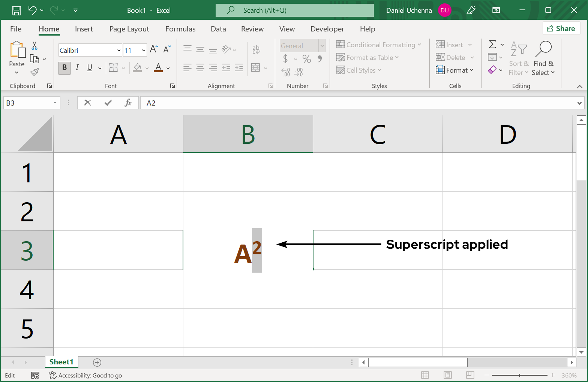
Task: Open the Formulas ribbon tab
Action: [180, 29]
